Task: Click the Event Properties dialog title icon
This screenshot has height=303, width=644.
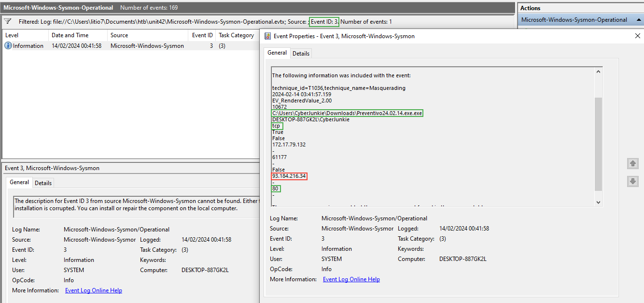Action: point(267,36)
